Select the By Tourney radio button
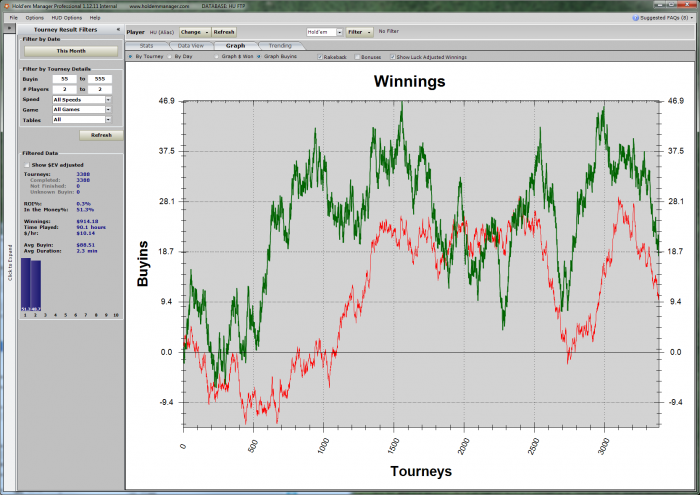Image resolution: width=700 pixels, height=495 pixels. (131, 57)
